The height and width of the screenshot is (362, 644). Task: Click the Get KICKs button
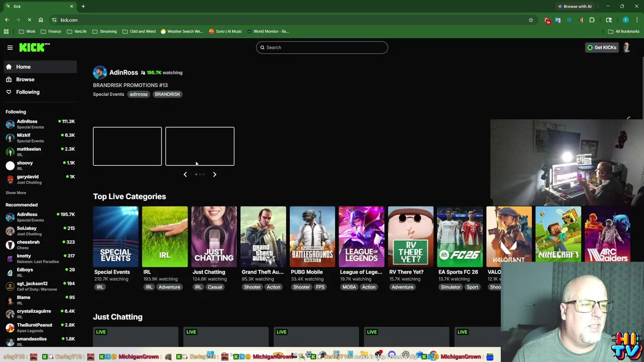tap(602, 47)
